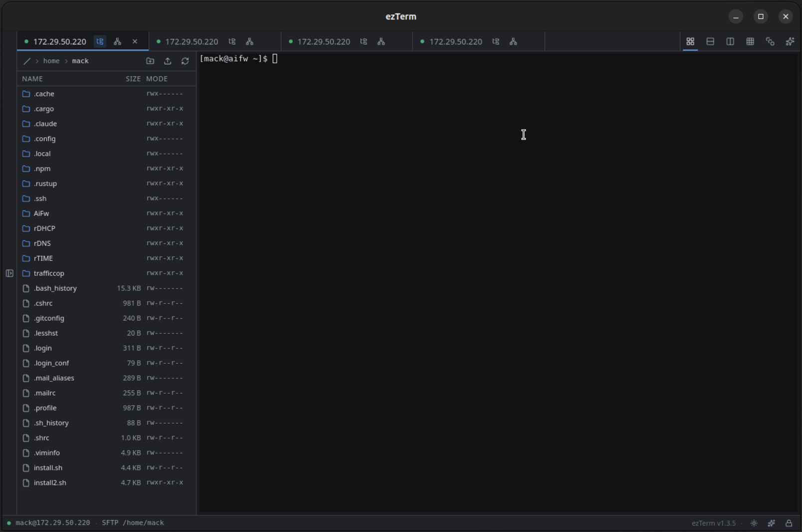
Task: Go to the root slash in the path breadcrumb
Action: tap(27, 61)
